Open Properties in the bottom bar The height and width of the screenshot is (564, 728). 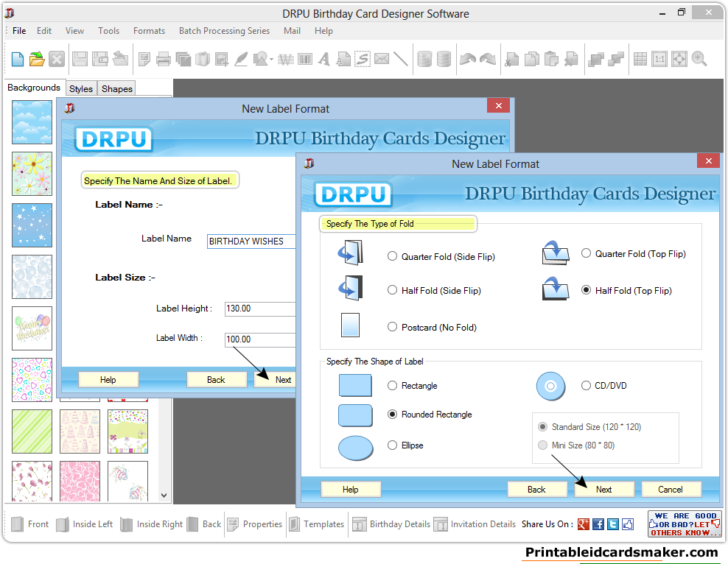[255, 524]
